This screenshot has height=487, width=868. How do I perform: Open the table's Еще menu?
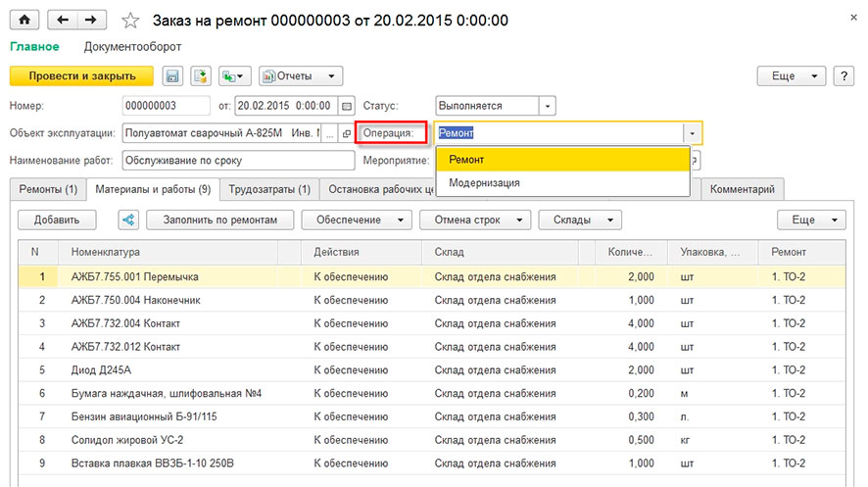click(x=811, y=219)
